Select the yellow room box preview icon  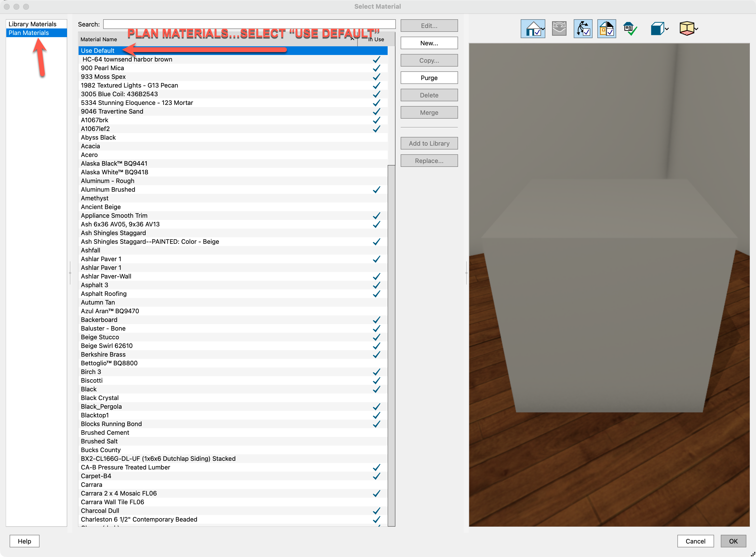coord(686,29)
